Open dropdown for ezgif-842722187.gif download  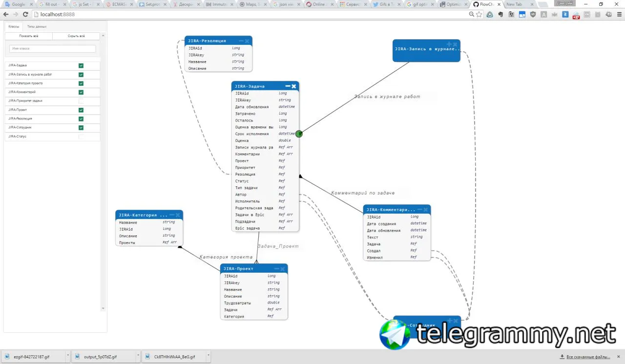click(67, 357)
